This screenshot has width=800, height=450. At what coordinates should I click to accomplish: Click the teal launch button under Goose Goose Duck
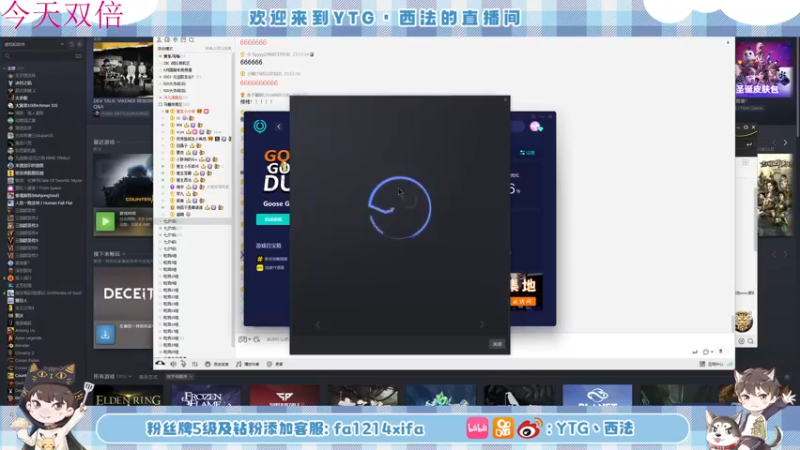(273, 219)
